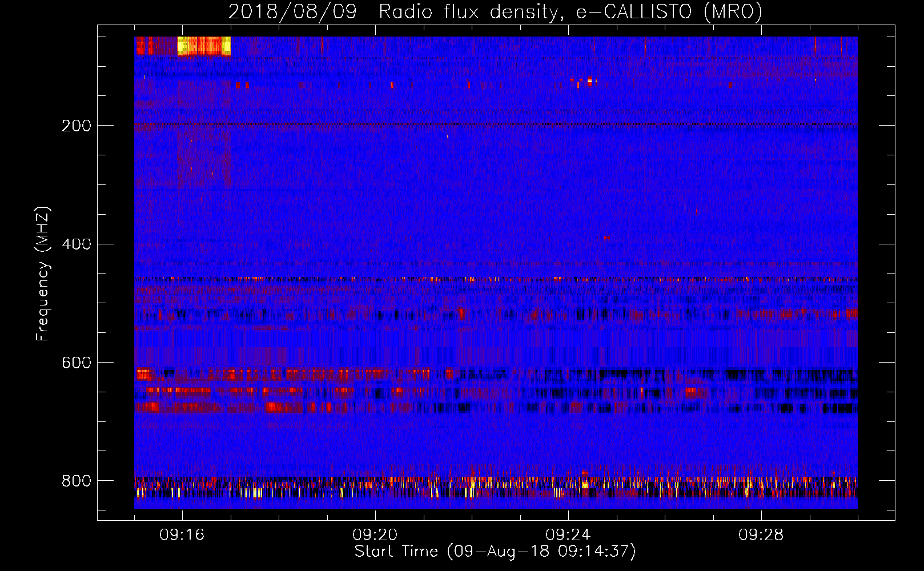Click the 09:16 time tick label
Viewport: 924px width, 571px height.
182,535
